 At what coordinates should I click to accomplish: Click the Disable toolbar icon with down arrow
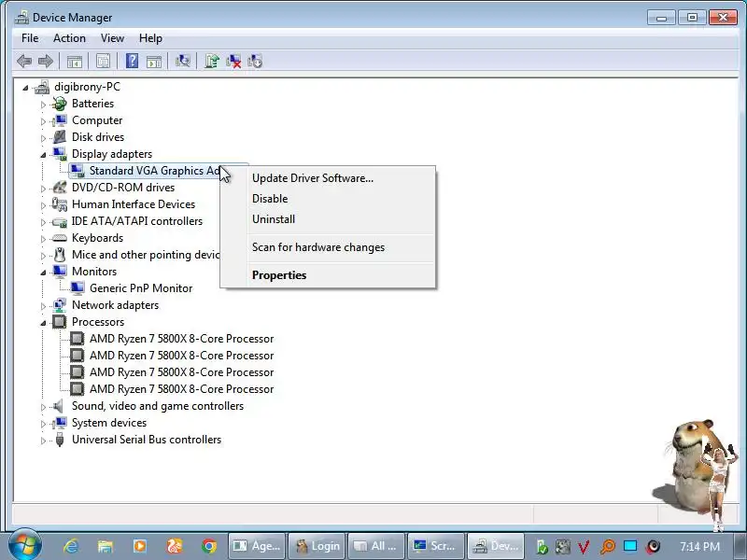tap(255, 61)
